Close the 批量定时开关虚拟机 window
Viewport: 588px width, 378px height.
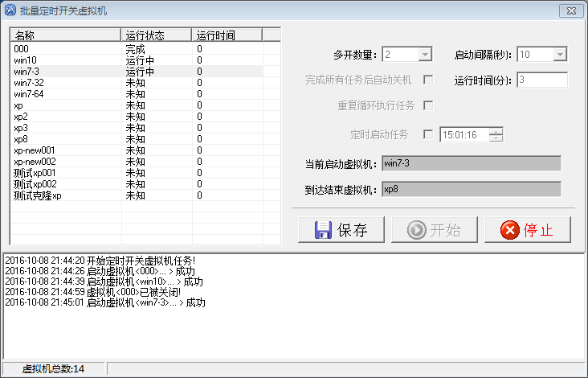571,11
